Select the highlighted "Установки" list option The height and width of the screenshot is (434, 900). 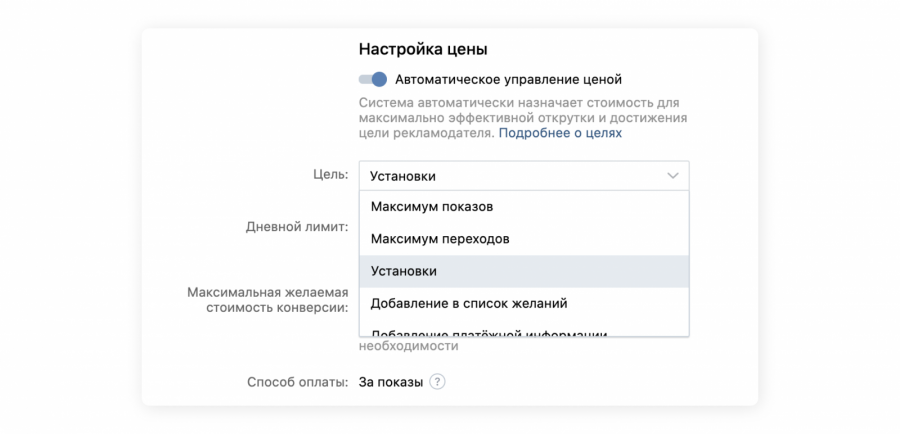pyautogui.click(x=404, y=271)
